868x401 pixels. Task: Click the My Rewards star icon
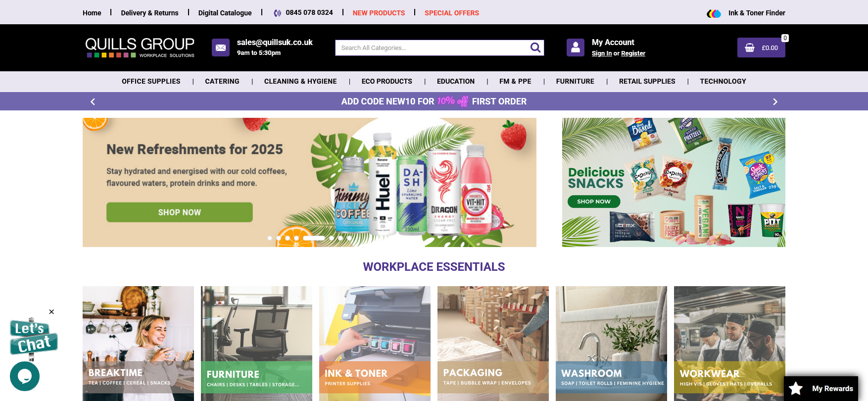pyautogui.click(x=796, y=389)
